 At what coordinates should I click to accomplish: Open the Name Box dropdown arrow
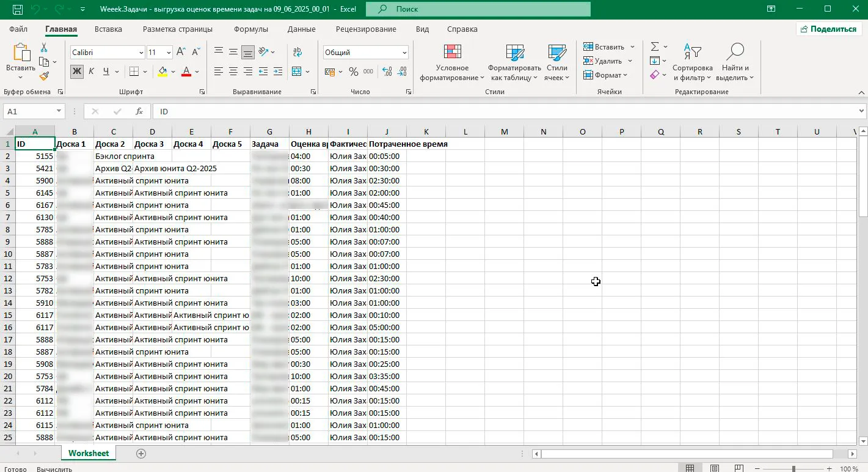coord(59,111)
